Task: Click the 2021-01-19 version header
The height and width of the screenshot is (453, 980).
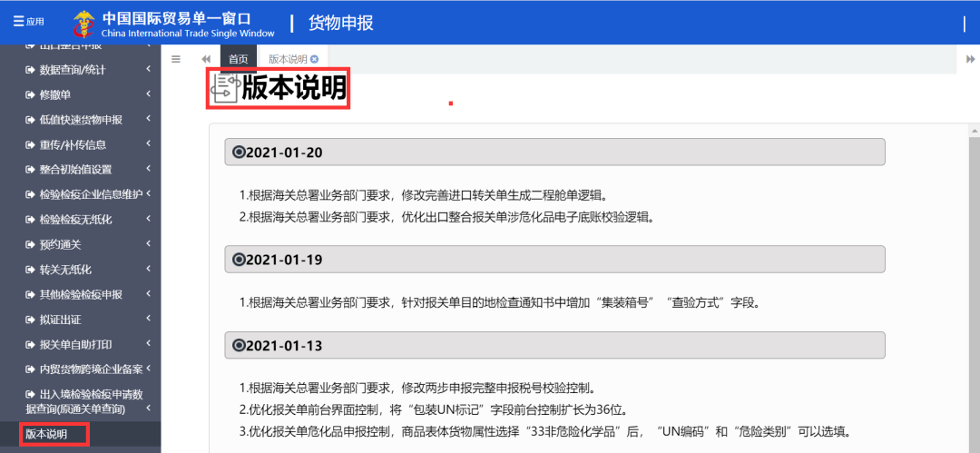Action: tap(554, 259)
